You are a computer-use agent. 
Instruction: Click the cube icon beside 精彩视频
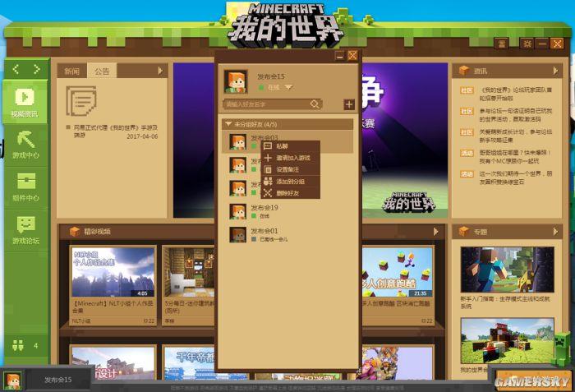tap(75, 231)
